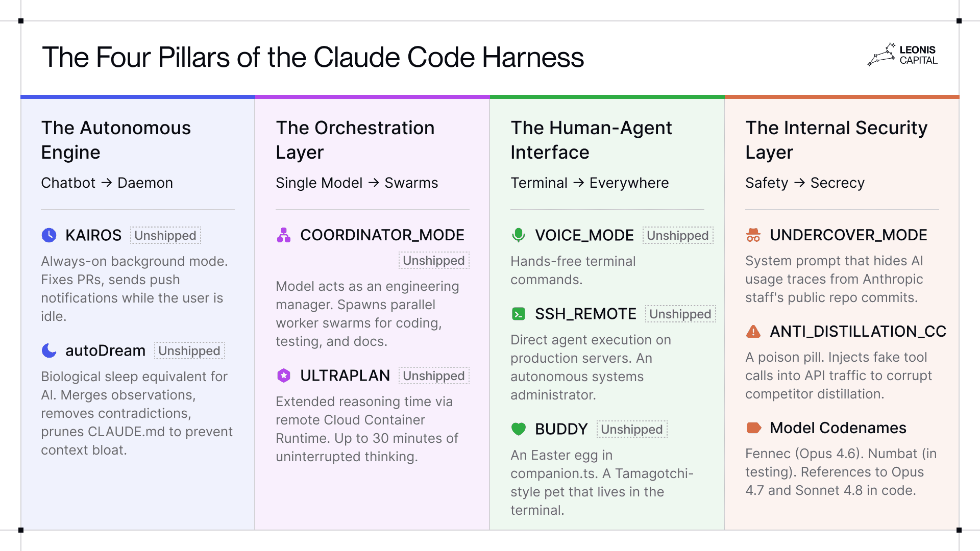Image resolution: width=980 pixels, height=551 pixels.
Task: Click the autoDream crescent moon icon
Action: (49, 350)
